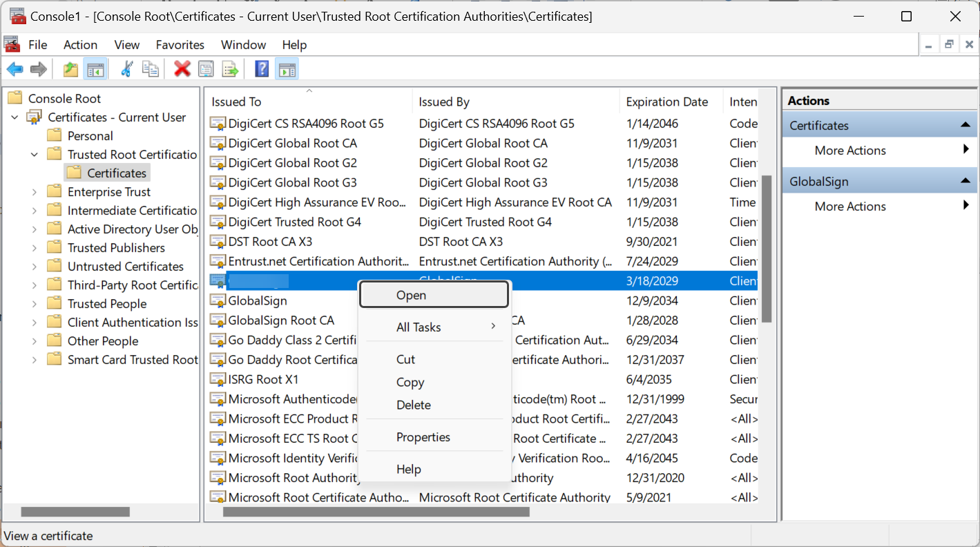The image size is (980, 547).
Task: Choose Open in the context menu
Action: coord(434,295)
